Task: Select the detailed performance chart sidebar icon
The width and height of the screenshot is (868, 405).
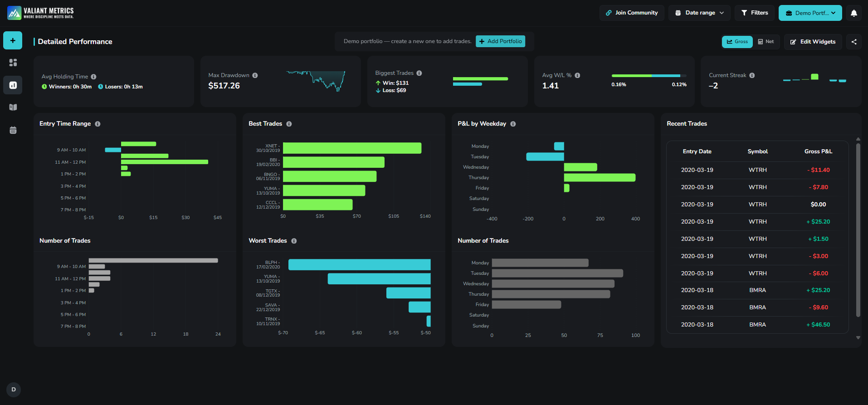Action: tap(13, 85)
